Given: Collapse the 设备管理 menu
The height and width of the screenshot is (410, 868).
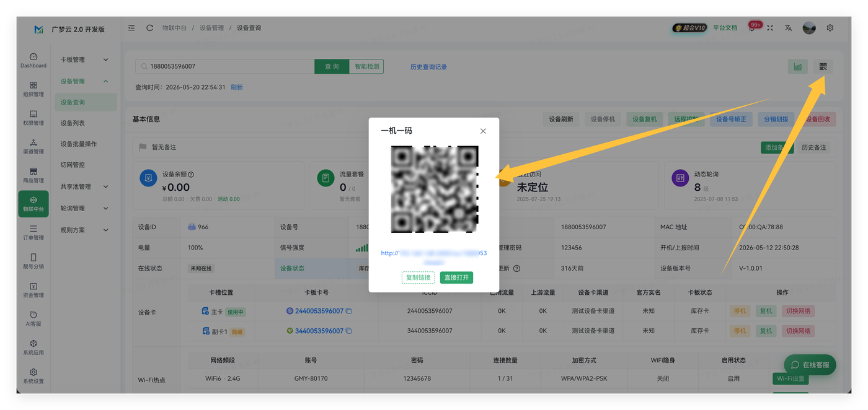Looking at the screenshot, I should (x=84, y=81).
